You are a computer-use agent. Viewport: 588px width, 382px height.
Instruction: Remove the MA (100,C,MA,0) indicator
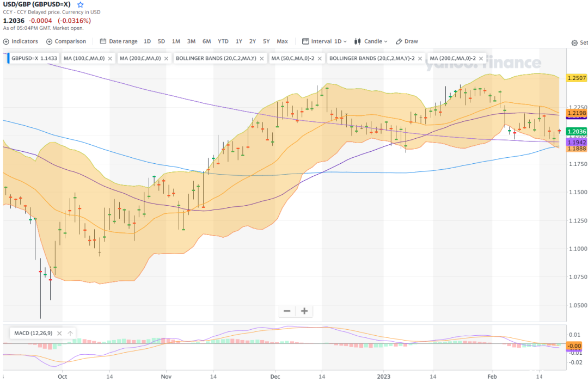[110, 58]
